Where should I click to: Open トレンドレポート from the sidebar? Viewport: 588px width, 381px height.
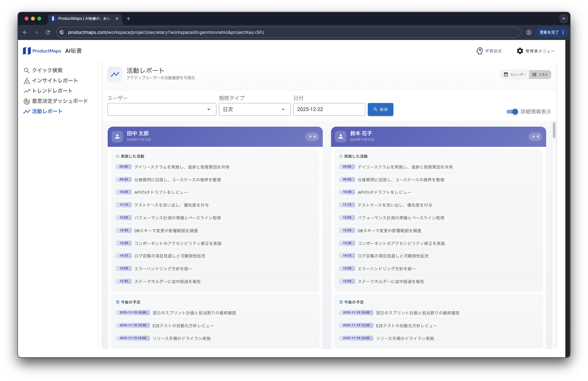(27, 91)
